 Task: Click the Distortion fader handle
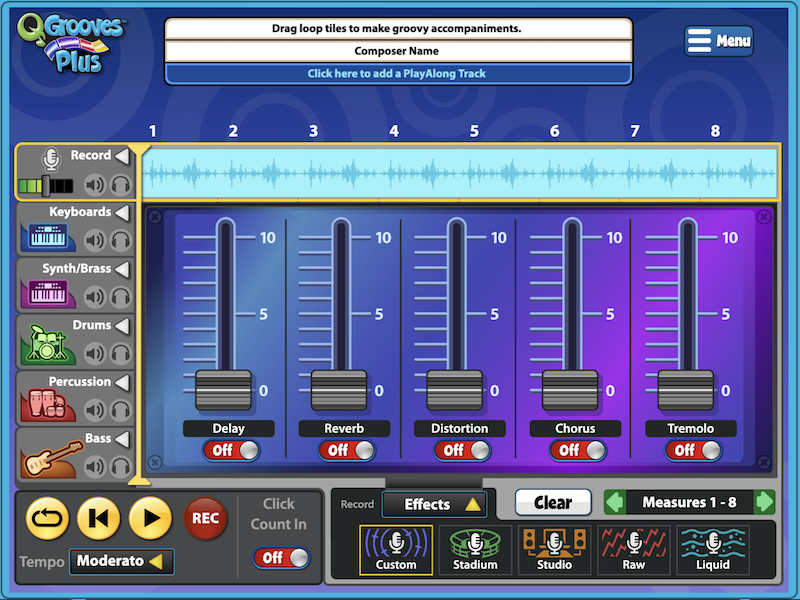coord(455,390)
